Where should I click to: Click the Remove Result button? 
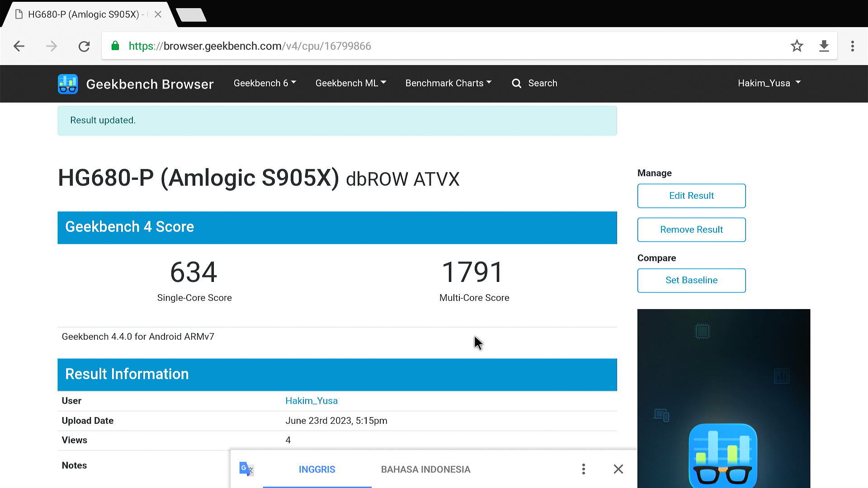(x=691, y=230)
